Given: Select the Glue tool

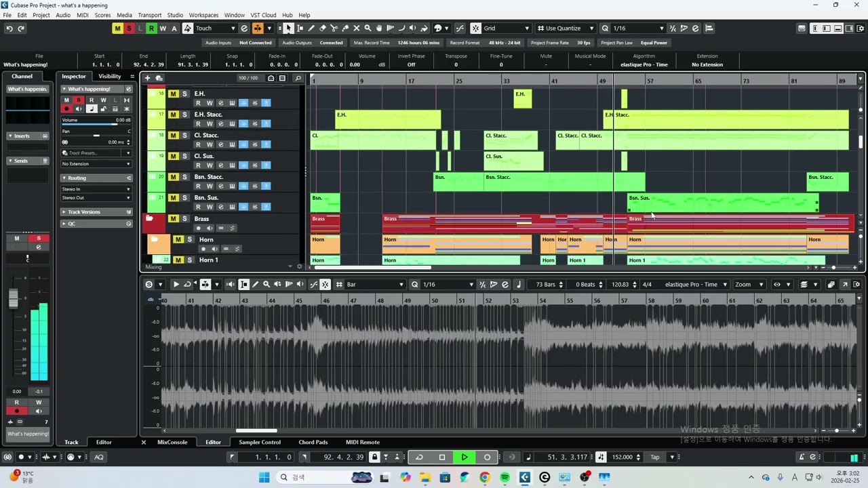Looking at the screenshot, I should coord(345,28).
